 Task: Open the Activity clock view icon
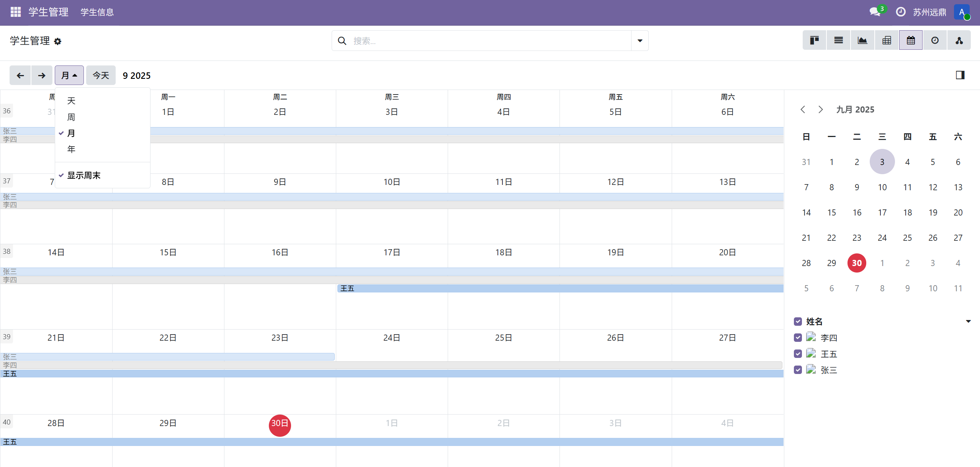click(935, 41)
